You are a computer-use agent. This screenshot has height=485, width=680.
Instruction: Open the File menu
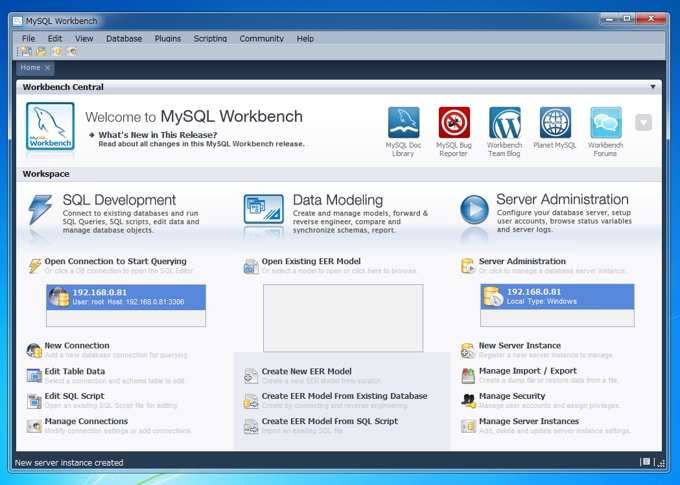point(29,39)
